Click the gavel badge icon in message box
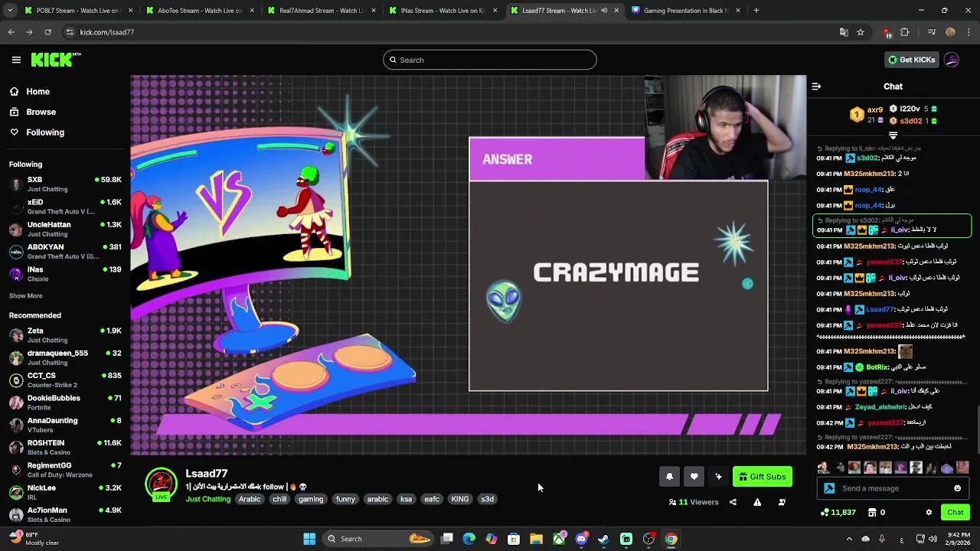Screen dimensions: 980x551 (x=829, y=488)
